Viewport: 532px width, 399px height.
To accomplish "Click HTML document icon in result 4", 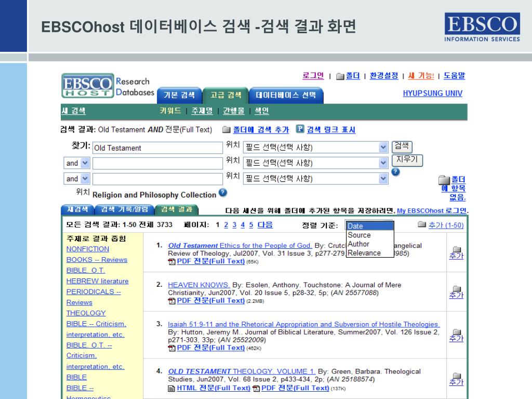I will 171,389.
